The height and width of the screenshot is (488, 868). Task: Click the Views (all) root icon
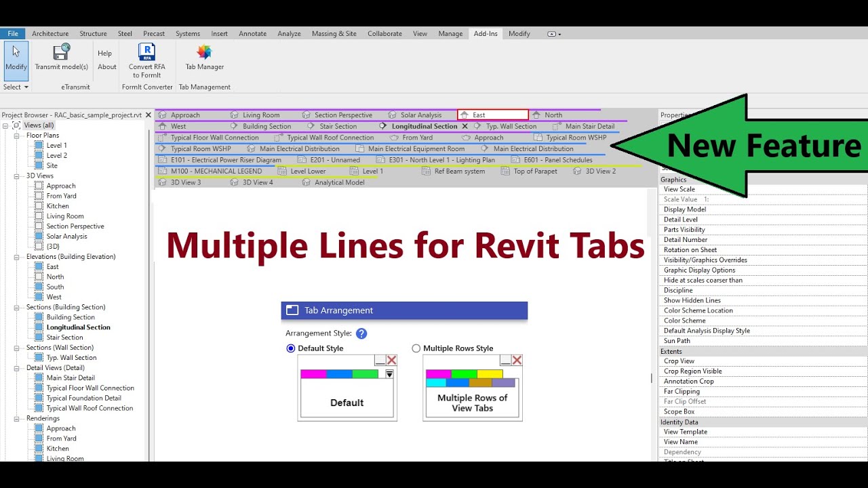click(16, 125)
